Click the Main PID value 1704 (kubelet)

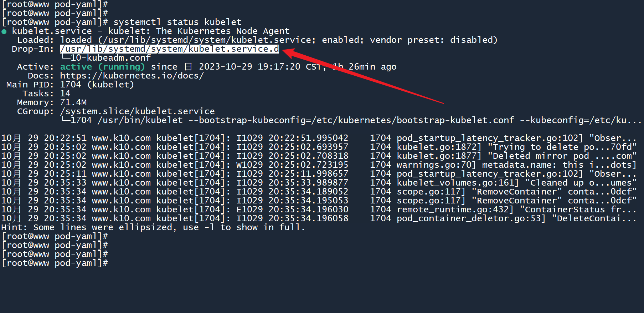(x=97, y=85)
